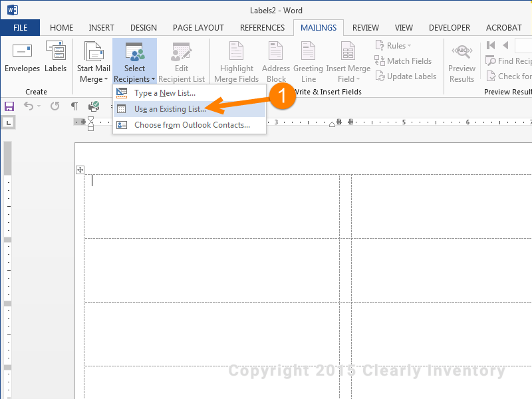Click the tab stop selector box
The height and width of the screenshot is (399, 532).
pyautogui.click(x=9, y=122)
